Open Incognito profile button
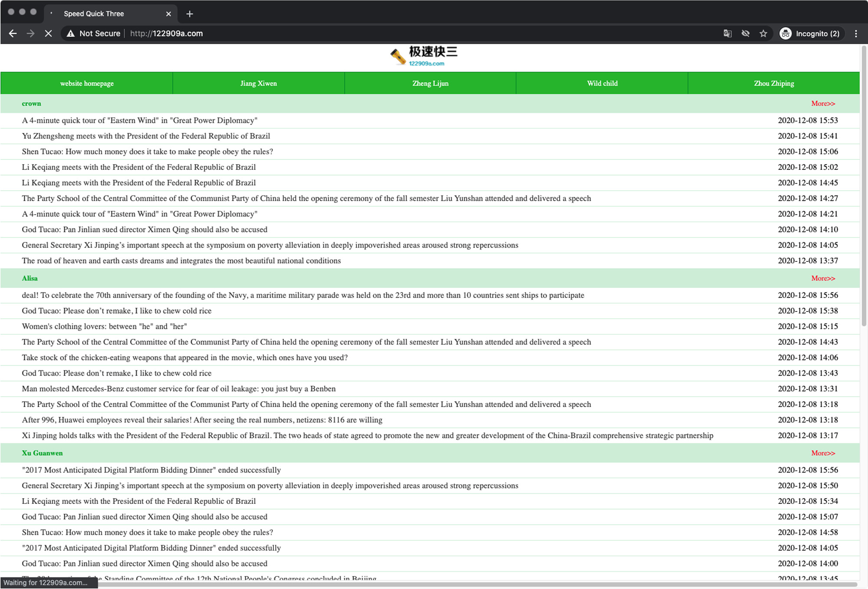 pos(810,33)
